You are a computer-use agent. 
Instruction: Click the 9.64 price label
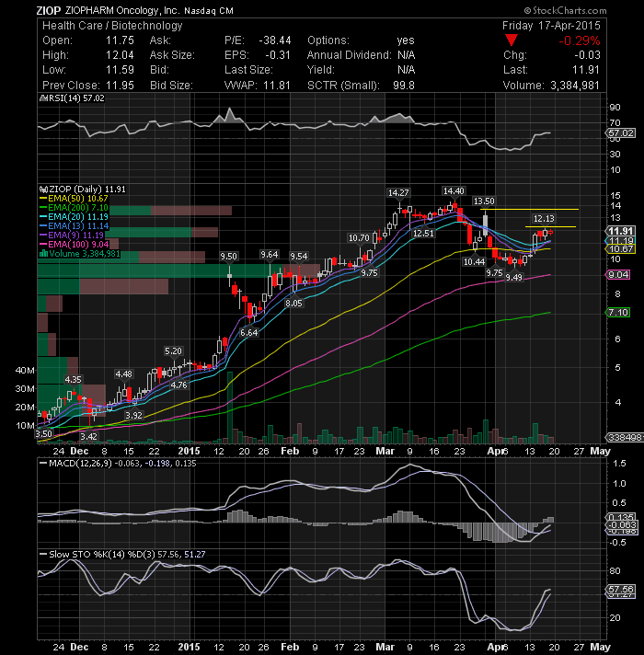269,255
